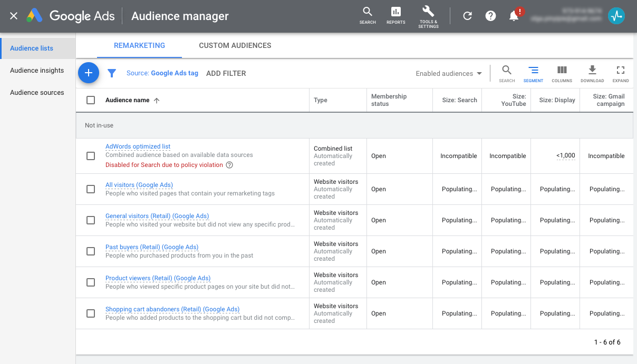The width and height of the screenshot is (637, 364).
Task: Click the '1 - 6 of 6' pagination text
Action: coord(607,342)
